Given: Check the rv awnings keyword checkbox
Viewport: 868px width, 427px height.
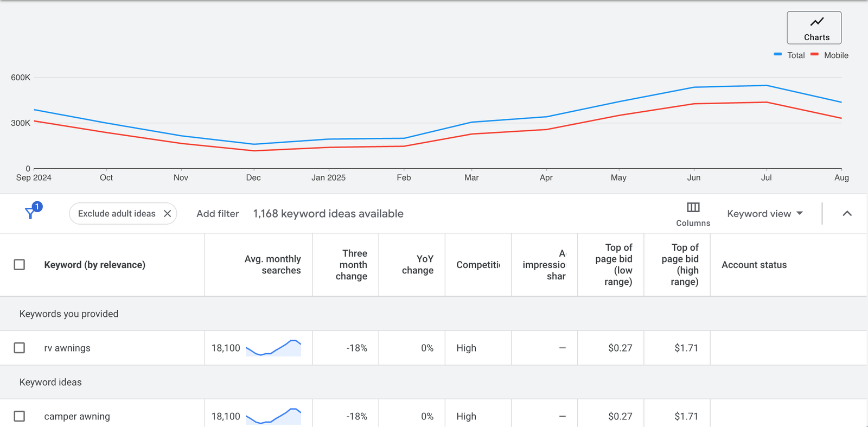Looking at the screenshot, I should click(x=20, y=348).
